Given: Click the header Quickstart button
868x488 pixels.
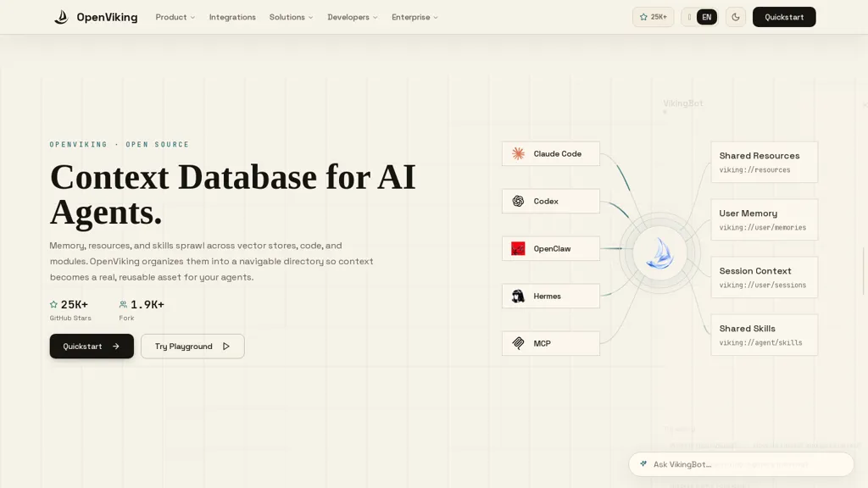Looking at the screenshot, I should pyautogui.click(x=784, y=17).
